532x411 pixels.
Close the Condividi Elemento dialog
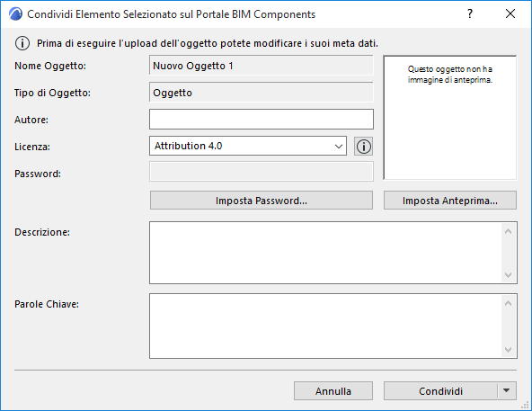(510, 13)
